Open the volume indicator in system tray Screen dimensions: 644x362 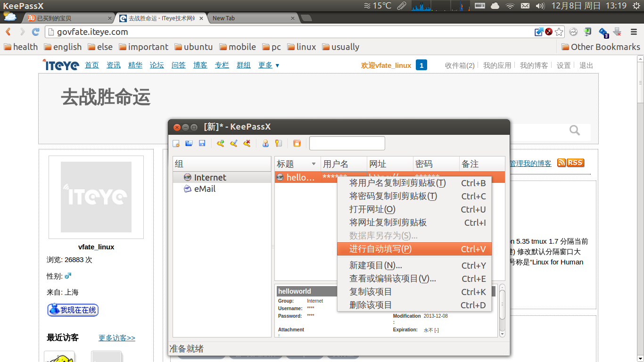click(540, 6)
